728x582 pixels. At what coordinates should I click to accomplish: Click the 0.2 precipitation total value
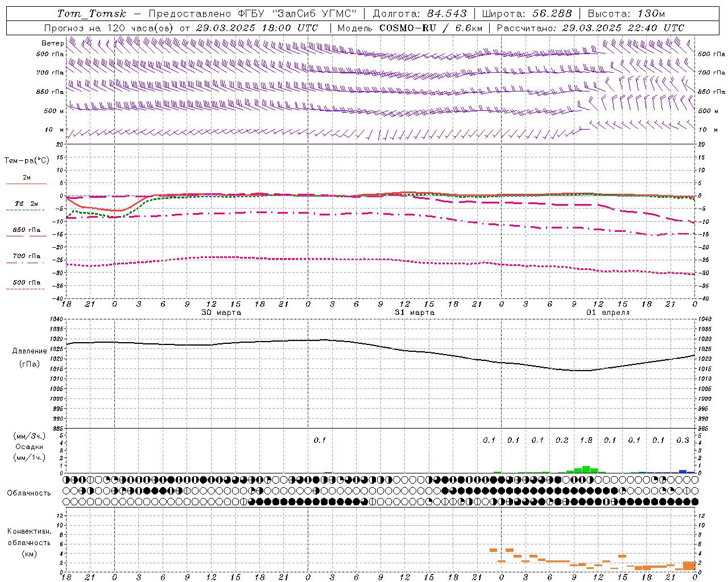562,440
